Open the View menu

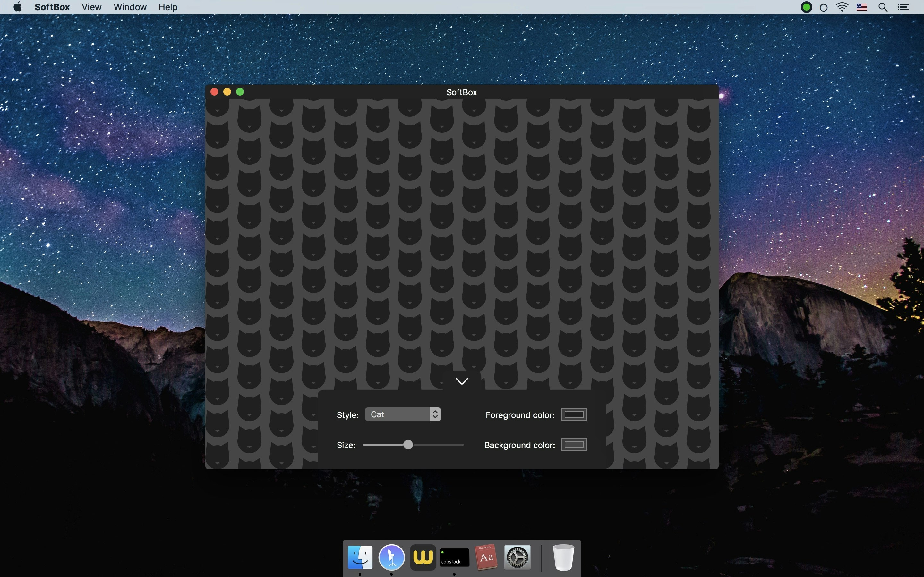91,7
